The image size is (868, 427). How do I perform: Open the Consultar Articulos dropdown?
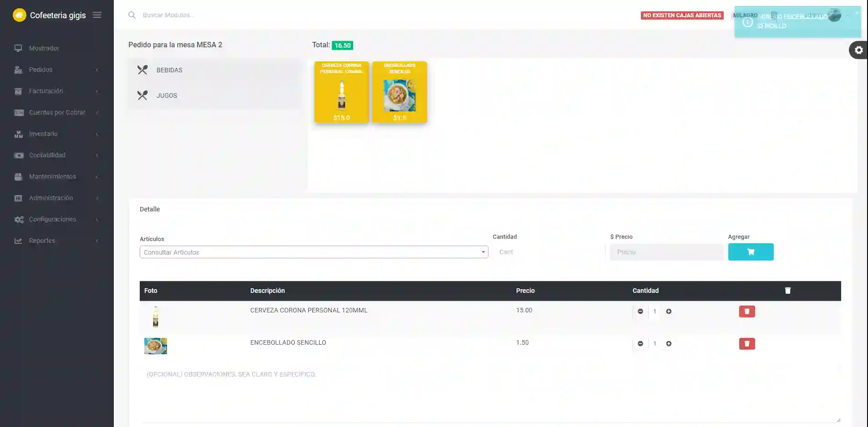[x=314, y=252]
